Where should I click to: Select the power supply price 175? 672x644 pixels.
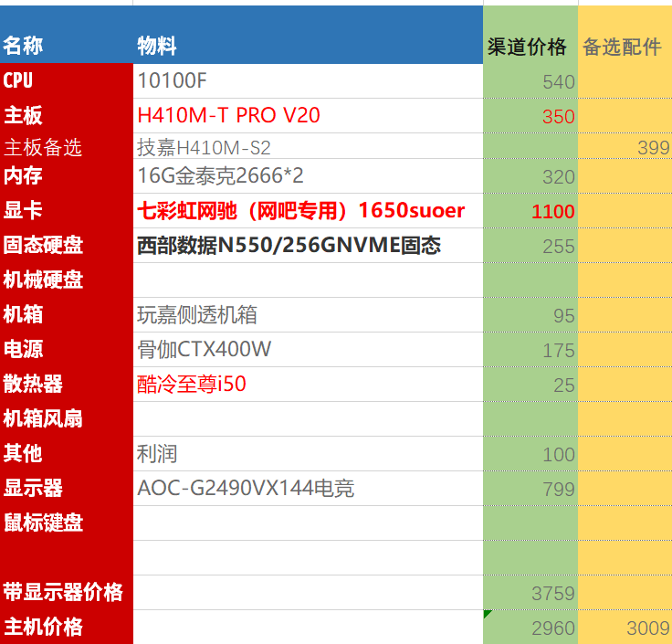coord(530,350)
